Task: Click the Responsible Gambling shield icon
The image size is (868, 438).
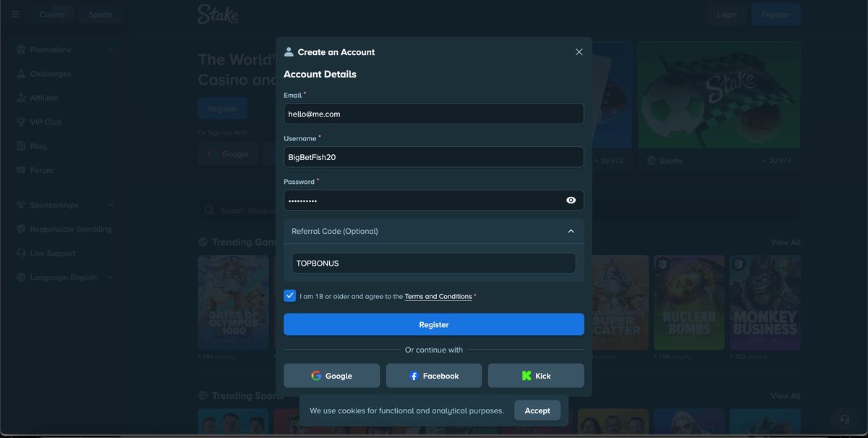Action: 21,229
